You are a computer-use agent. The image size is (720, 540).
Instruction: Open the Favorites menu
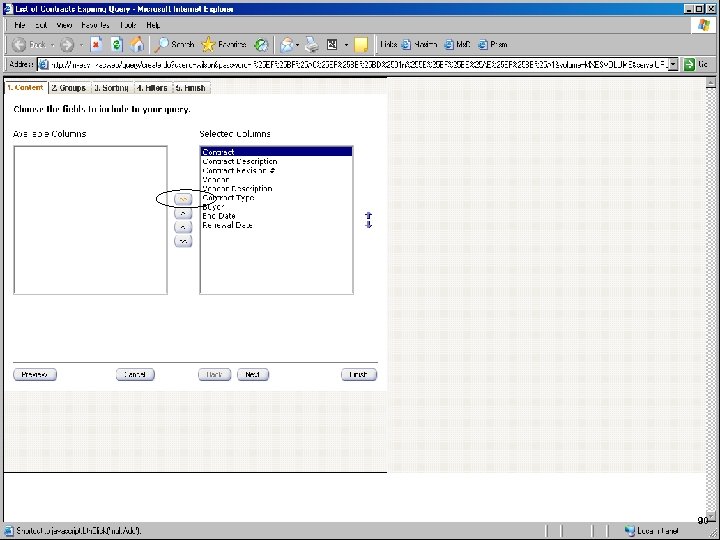95,25
